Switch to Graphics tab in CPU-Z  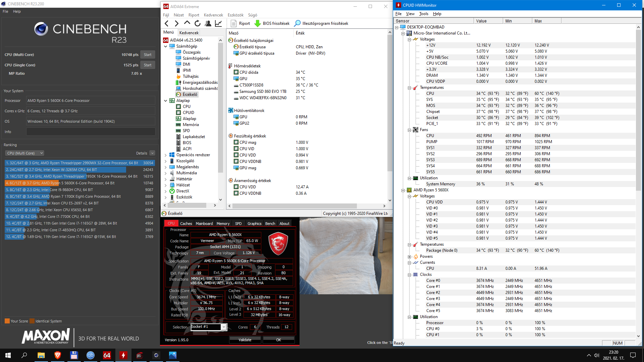coord(254,224)
